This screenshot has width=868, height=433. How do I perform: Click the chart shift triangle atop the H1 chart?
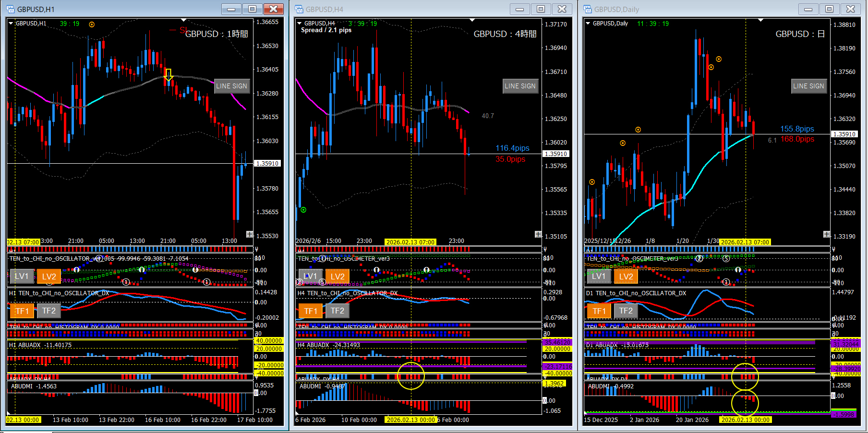click(x=184, y=20)
